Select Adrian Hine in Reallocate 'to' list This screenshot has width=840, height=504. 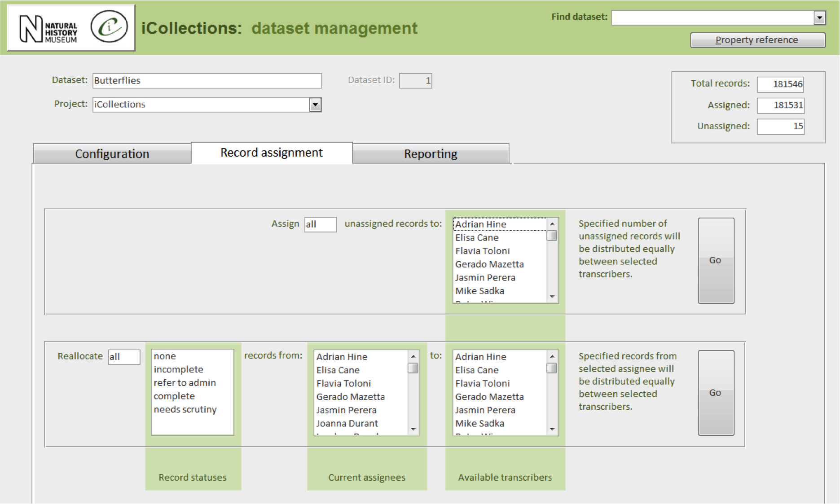pyautogui.click(x=500, y=357)
